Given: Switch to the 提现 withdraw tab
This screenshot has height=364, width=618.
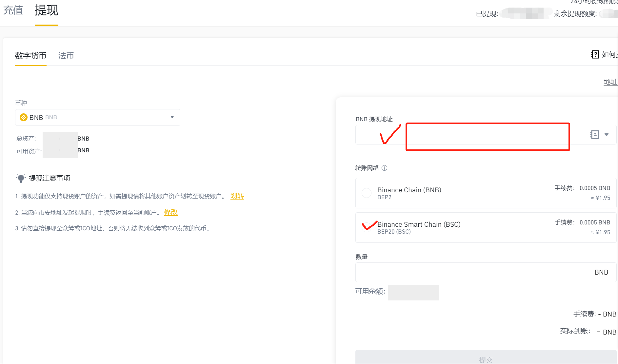Looking at the screenshot, I should coord(47,10).
